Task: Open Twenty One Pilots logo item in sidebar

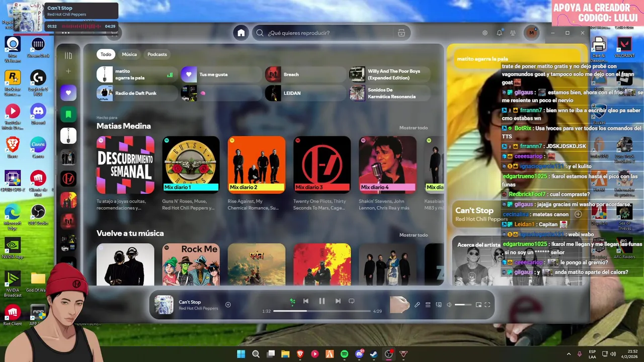Action: tap(68, 178)
